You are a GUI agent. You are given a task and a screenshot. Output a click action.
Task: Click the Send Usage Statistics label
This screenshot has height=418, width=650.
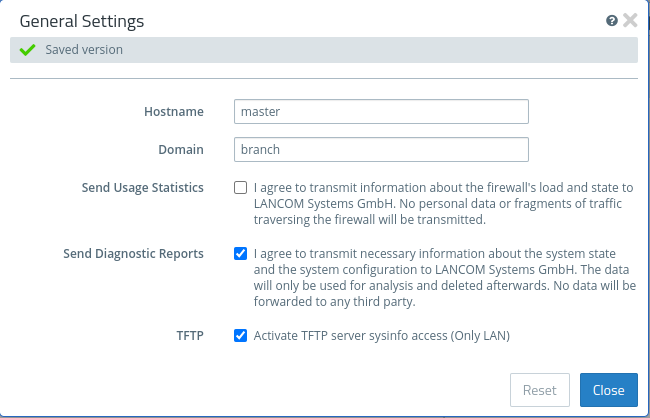click(143, 187)
